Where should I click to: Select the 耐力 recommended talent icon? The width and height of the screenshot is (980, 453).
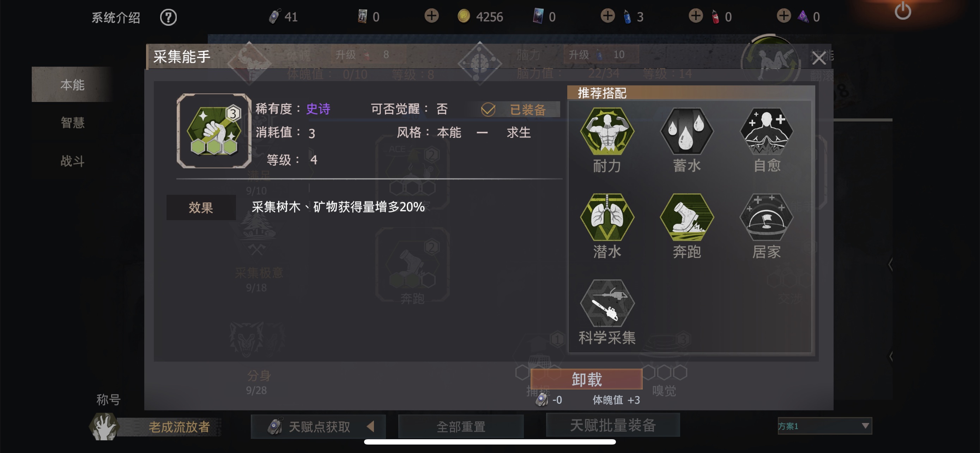(x=607, y=131)
